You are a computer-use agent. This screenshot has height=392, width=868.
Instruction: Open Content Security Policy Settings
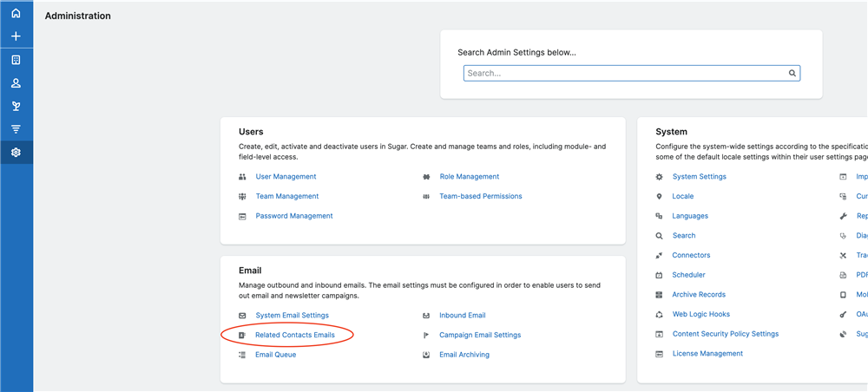point(725,334)
